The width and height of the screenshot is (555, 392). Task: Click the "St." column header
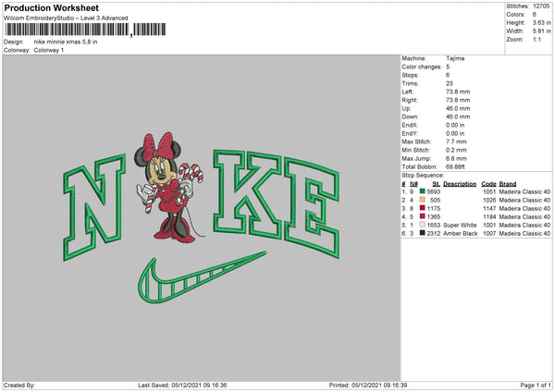pos(436,184)
